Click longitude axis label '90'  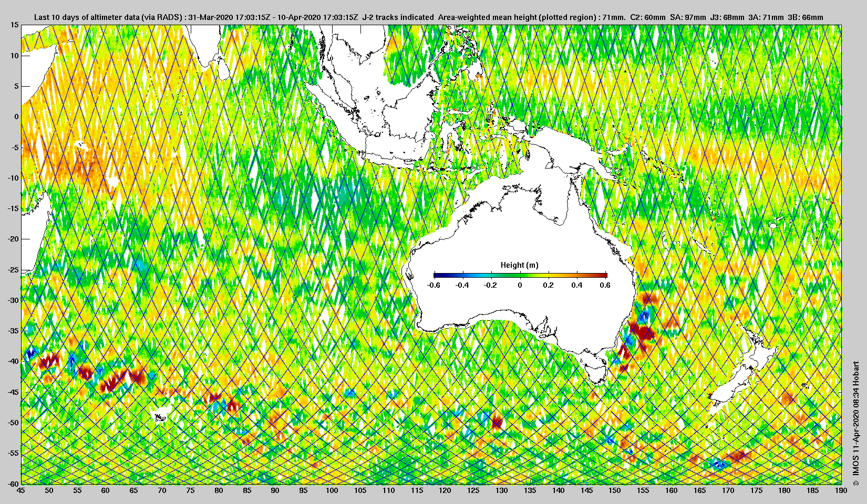(275, 490)
